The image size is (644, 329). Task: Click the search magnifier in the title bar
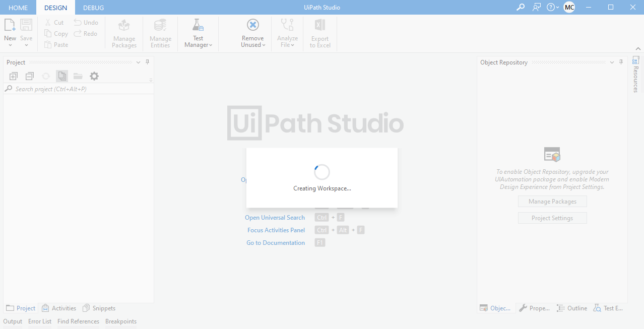point(521,7)
